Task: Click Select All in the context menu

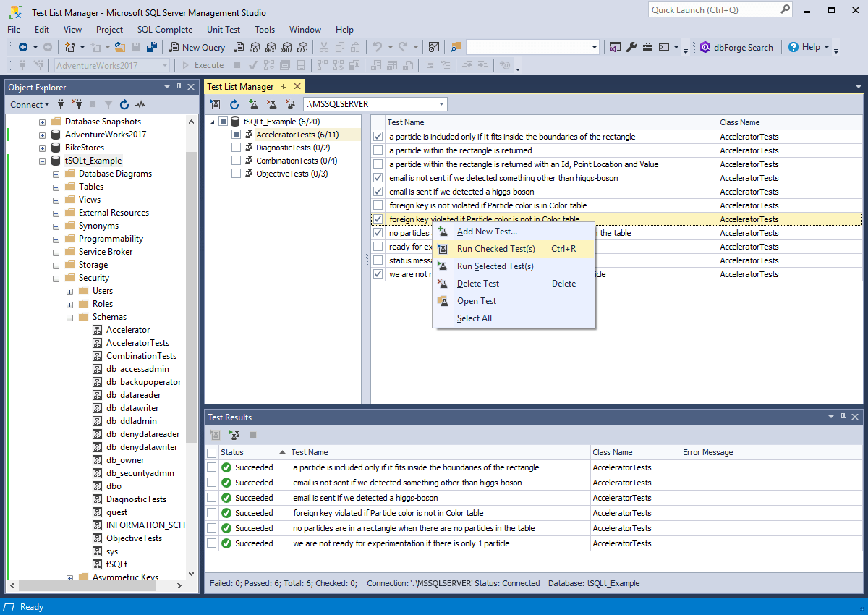Action: 474,318
